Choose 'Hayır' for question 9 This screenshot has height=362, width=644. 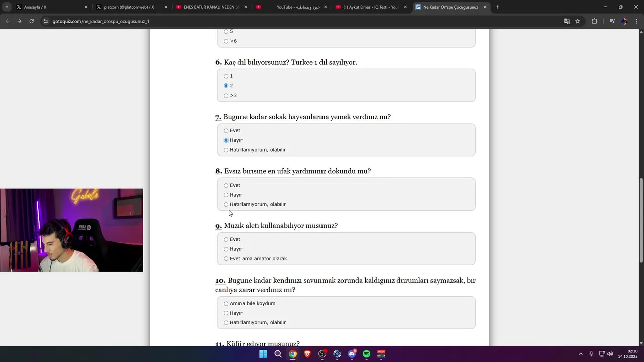pos(226,249)
